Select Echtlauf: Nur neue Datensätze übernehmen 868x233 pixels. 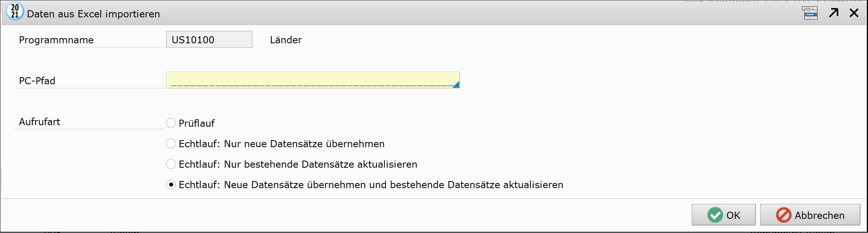[171, 144]
